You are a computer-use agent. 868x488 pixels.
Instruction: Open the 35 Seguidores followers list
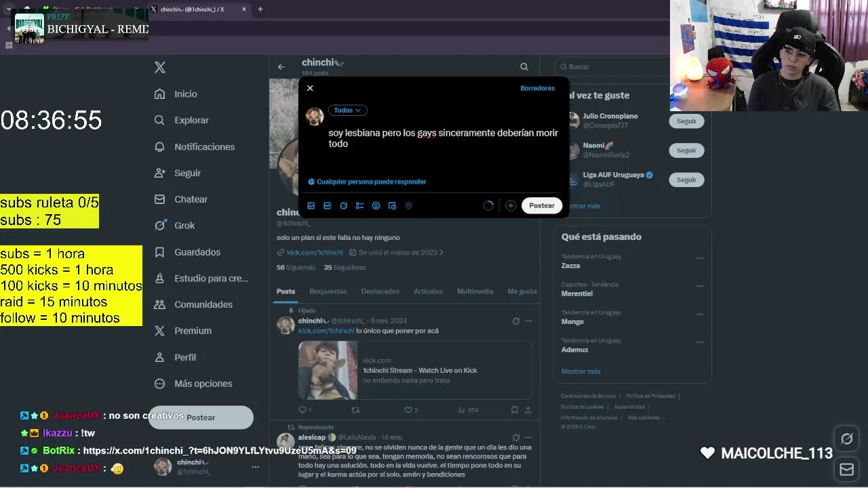pyautogui.click(x=345, y=268)
